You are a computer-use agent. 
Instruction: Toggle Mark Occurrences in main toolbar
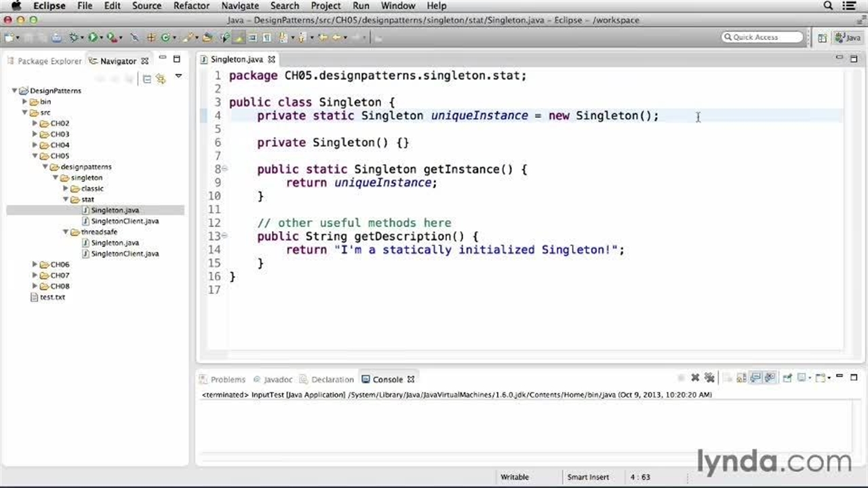click(x=239, y=38)
